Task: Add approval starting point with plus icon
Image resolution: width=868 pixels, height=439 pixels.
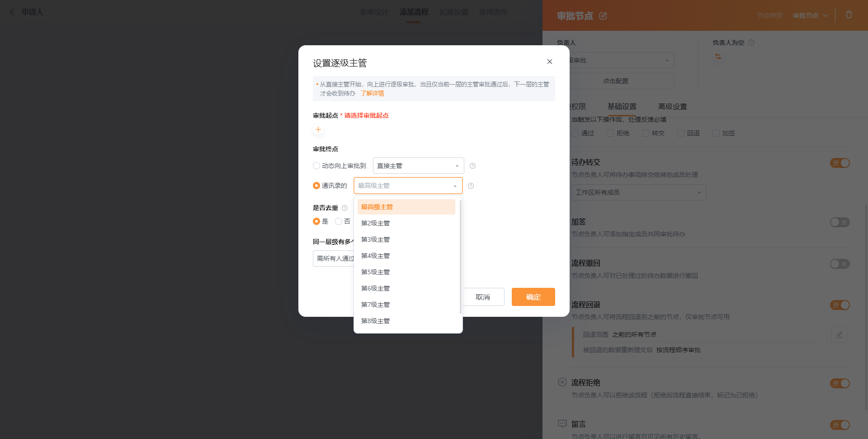Action: coord(318,129)
